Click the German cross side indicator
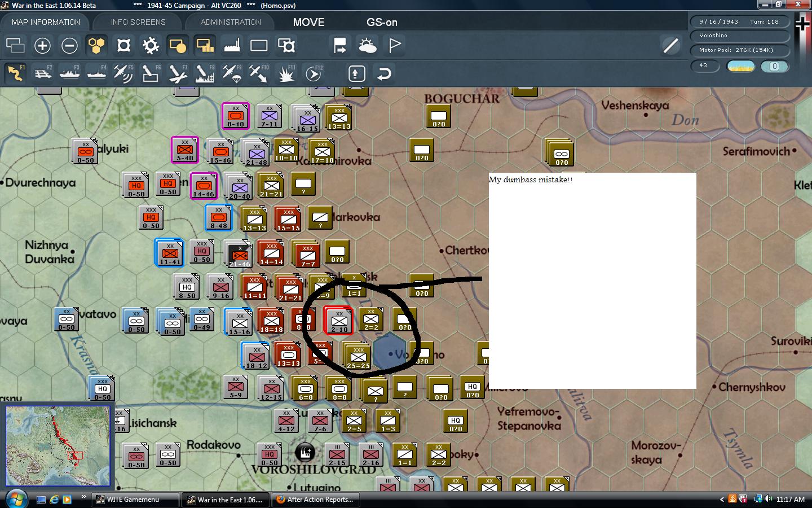Screen dimensions: 812x508 point(802,24)
